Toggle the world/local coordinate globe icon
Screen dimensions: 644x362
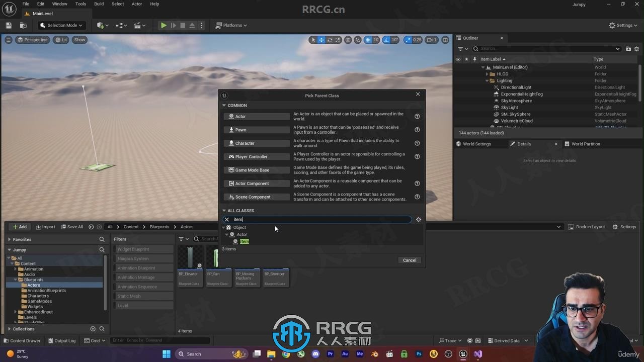[348, 40]
